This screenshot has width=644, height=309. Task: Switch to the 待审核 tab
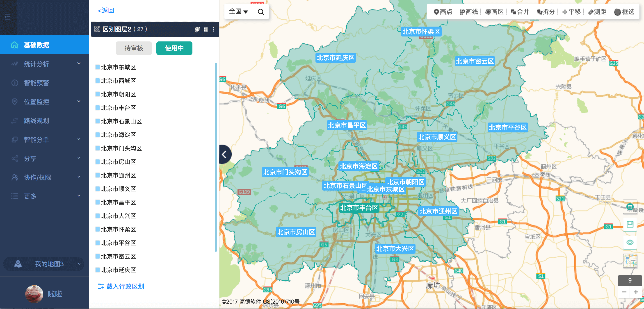click(134, 48)
